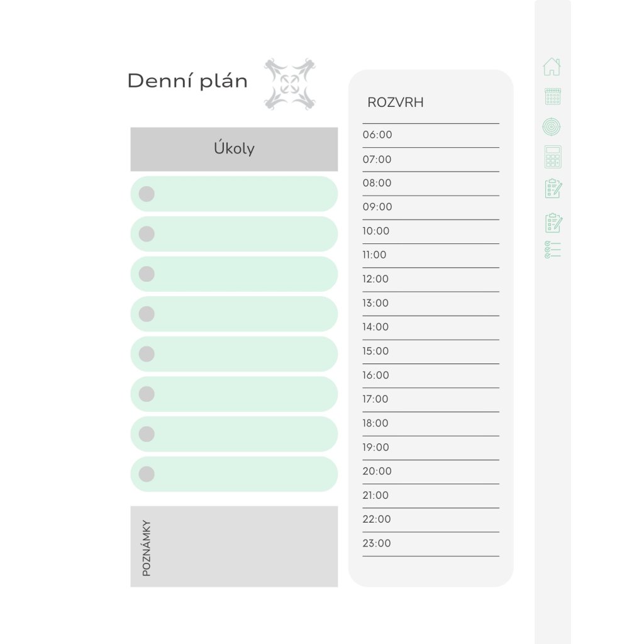
Task: Open the calendar icon in sidebar
Action: click(x=552, y=96)
